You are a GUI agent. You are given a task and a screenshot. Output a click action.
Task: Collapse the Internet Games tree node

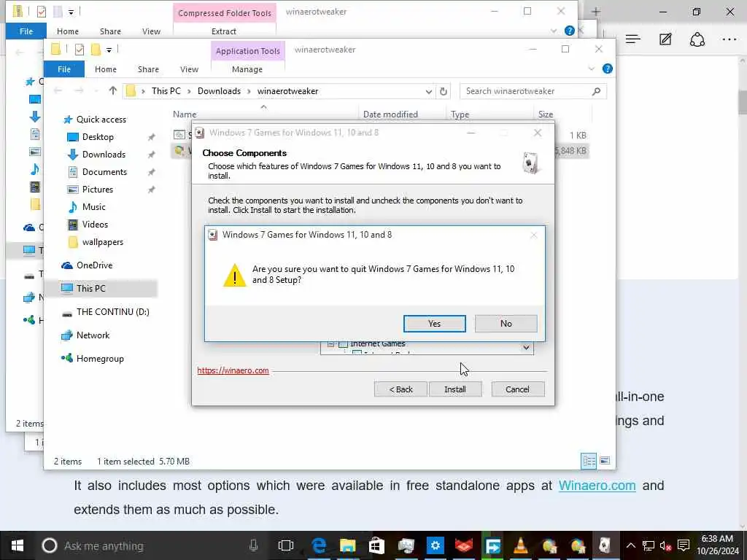point(330,344)
